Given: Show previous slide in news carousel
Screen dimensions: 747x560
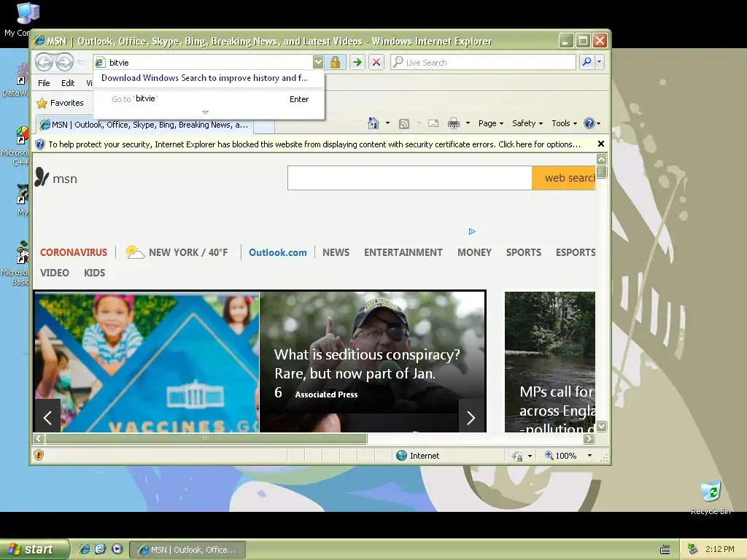Looking at the screenshot, I should [47, 418].
